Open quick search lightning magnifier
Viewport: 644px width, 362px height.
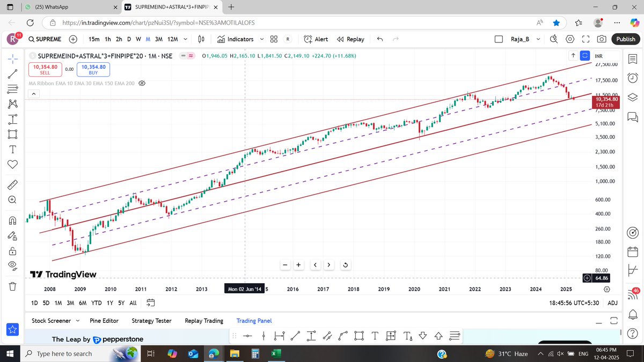point(555,39)
